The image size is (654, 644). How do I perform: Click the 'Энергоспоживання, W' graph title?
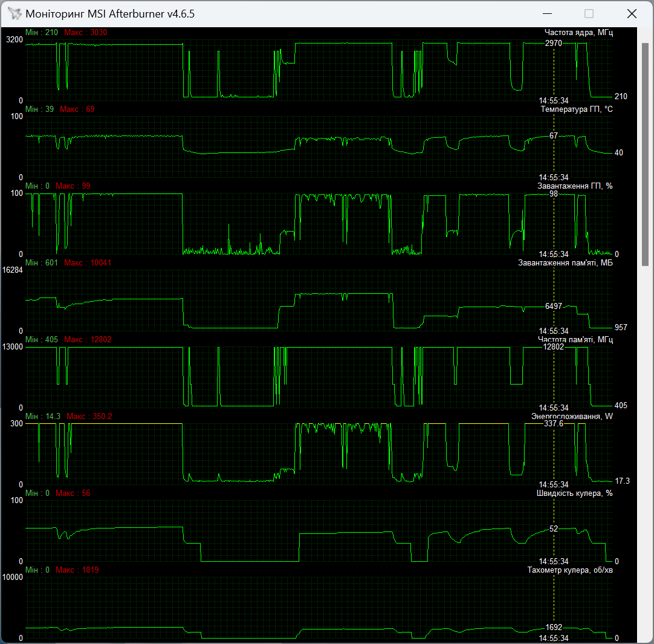point(572,417)
